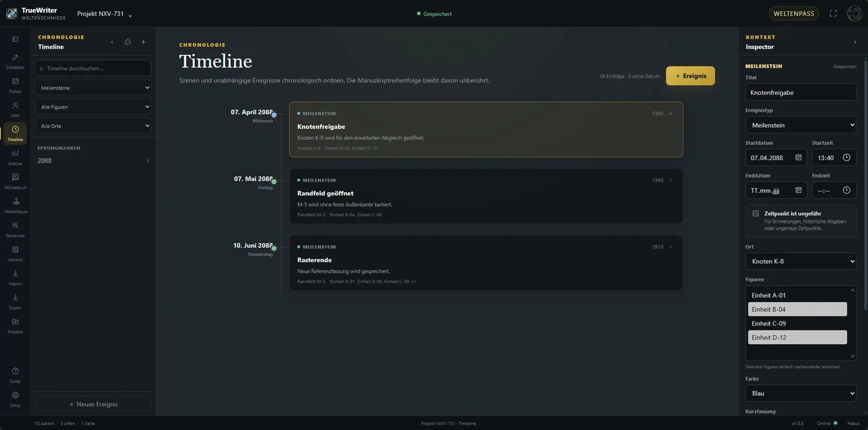Toggle the left sidebar panel icon
The height and width of the screenshot is (430, 868).
15,39
